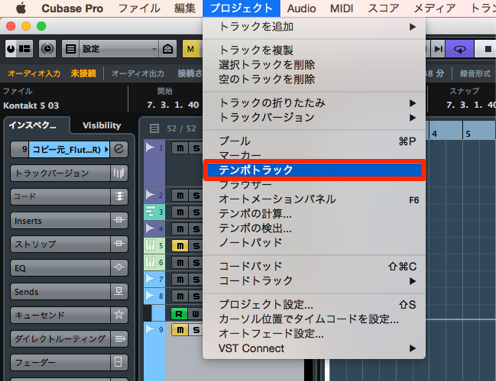
Task: Toggle the yellow global mute M button
Action: (x=191, y=49)
